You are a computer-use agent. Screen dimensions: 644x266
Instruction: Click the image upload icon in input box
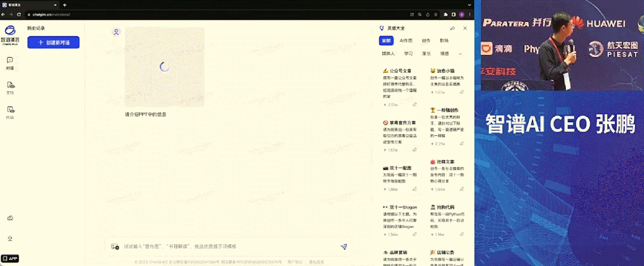click(115, 246)
